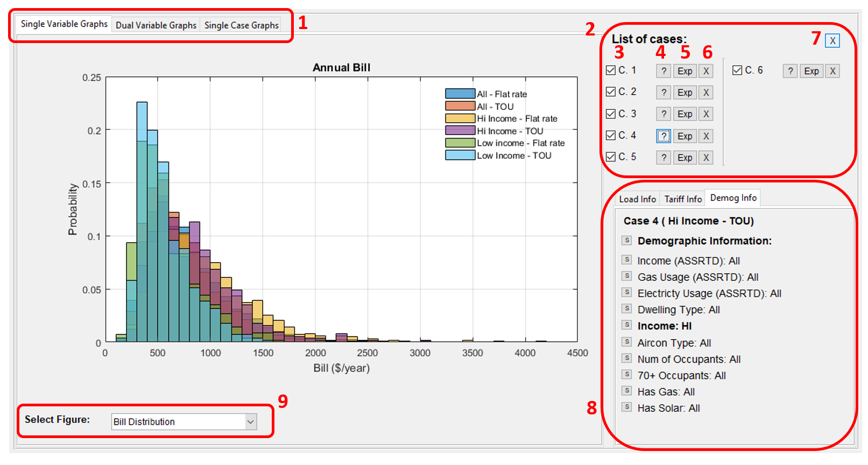Uncheck the C. 3 case checkbox

pyautogui.click(x=611, y=114)
